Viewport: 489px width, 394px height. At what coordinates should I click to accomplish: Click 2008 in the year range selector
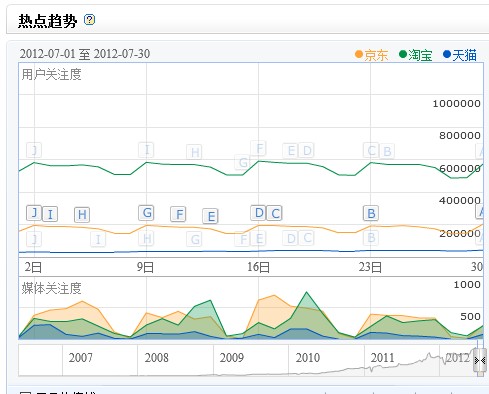(156, 358)
